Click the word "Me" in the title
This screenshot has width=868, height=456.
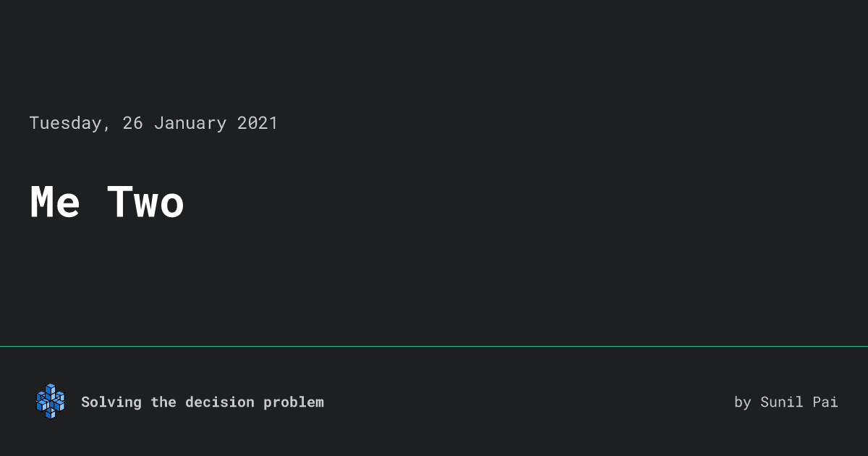55,203
